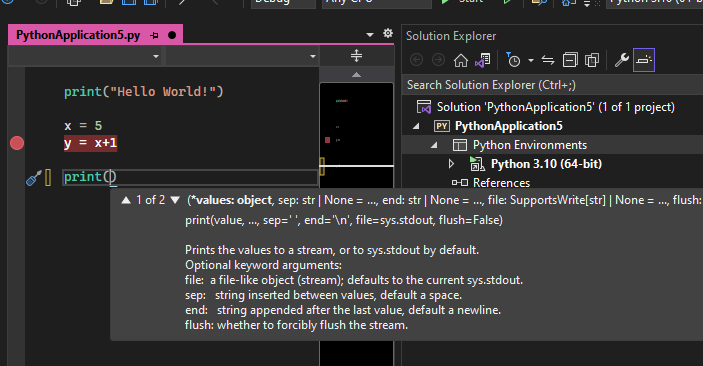
Task: Click Sync with Active Document arrows icon
Action: (548, 60)
